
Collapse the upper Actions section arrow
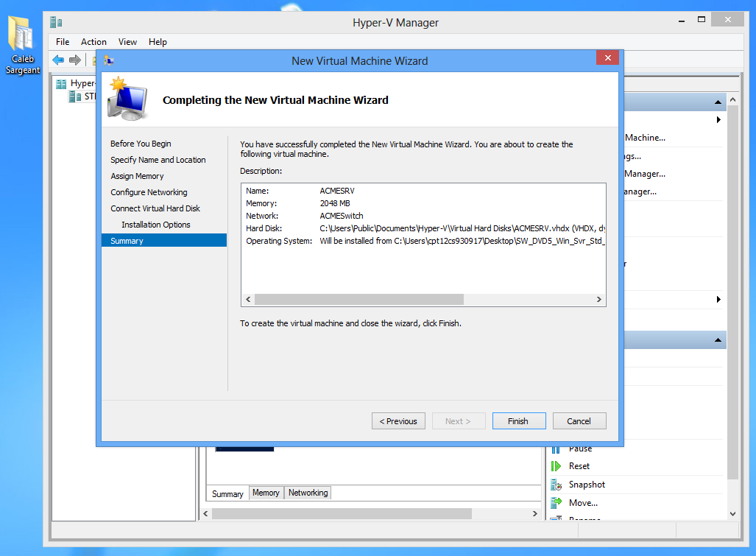coord(718,102)
